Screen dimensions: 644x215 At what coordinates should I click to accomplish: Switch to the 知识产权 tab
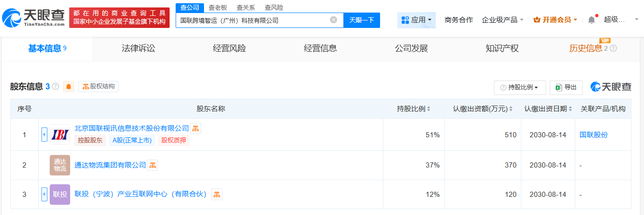click(x=502, y=48)
